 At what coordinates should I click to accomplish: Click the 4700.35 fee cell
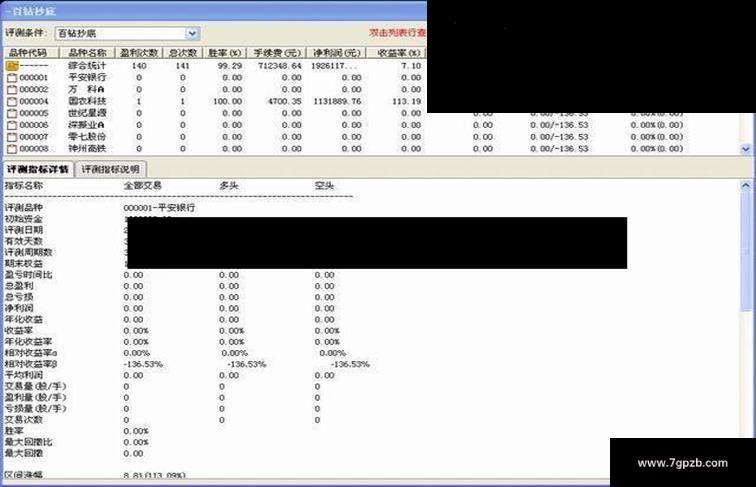284,101
